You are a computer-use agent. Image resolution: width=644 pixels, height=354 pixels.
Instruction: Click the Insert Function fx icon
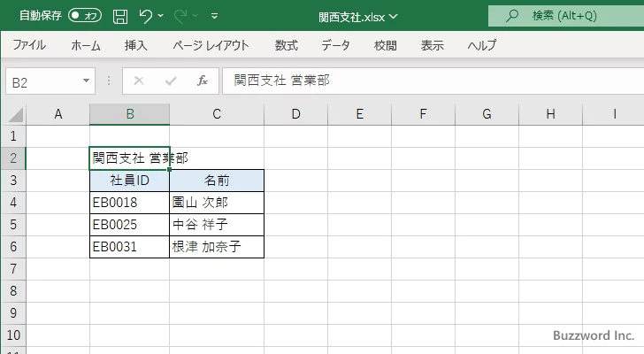[x=202, y=81]
